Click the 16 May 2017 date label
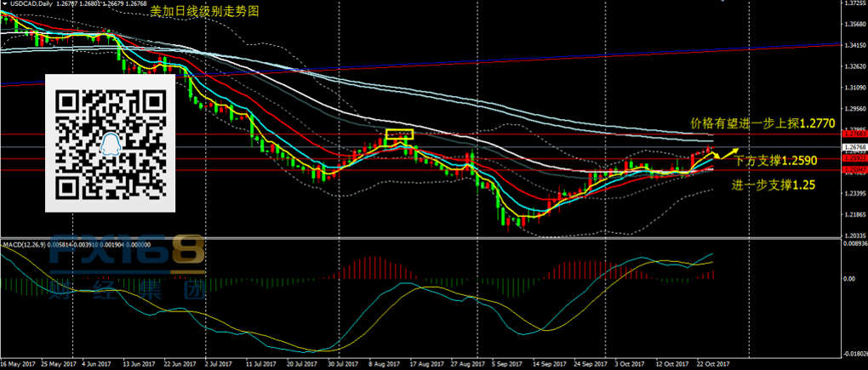 tap(19, 364)
